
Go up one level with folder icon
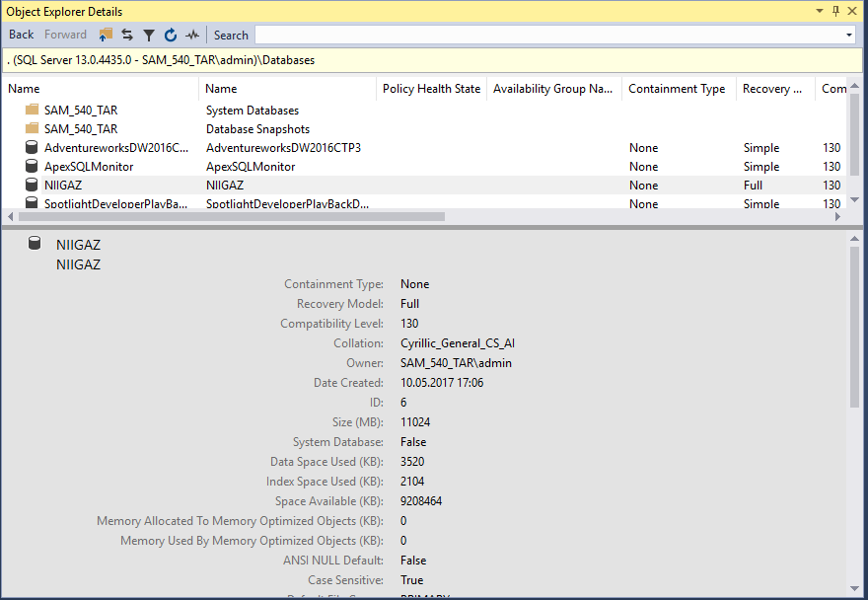pyautogui.click(x=106, y=35)
